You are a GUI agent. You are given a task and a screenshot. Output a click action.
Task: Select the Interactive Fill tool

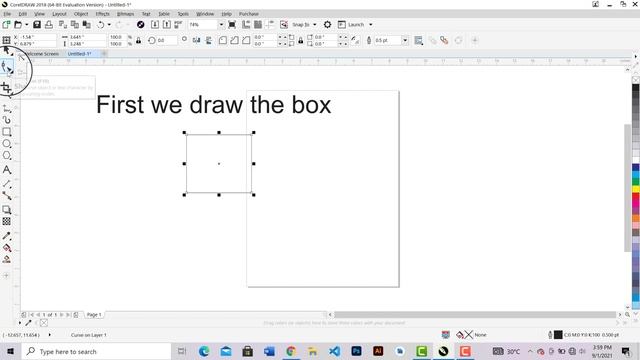click(7, 248)
